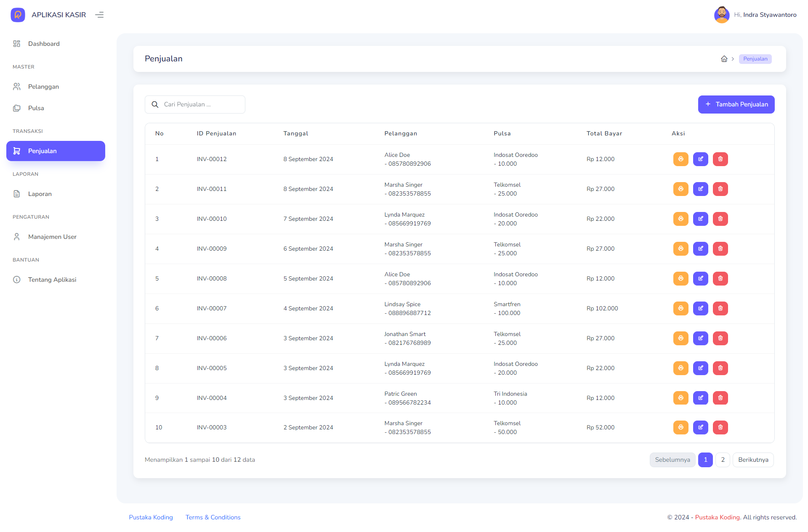Print invoice INV-00012 using the printer icon

click(680, 159)
